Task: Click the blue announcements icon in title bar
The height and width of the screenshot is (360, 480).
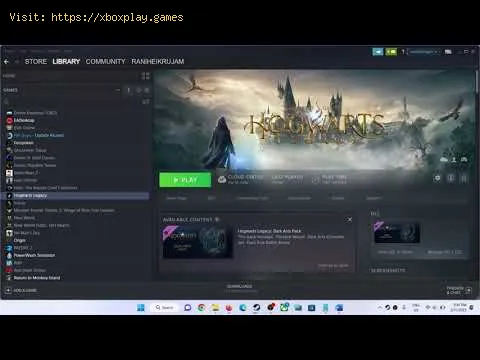Action: (378, 52)
